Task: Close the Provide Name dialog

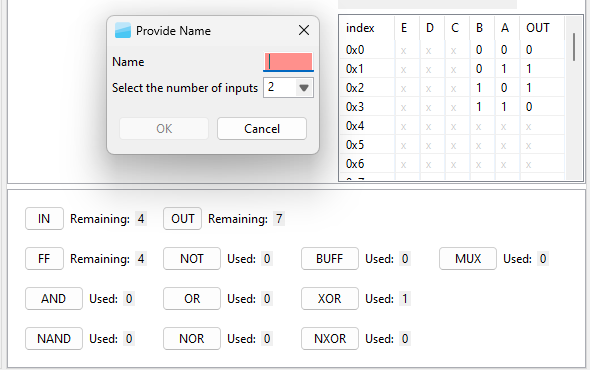Action: coord(304,30)
